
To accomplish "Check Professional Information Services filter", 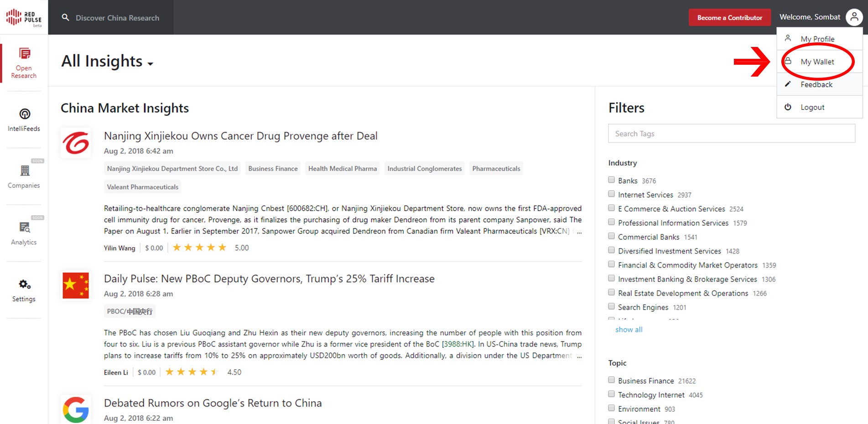I will click(x=611, y=222).
